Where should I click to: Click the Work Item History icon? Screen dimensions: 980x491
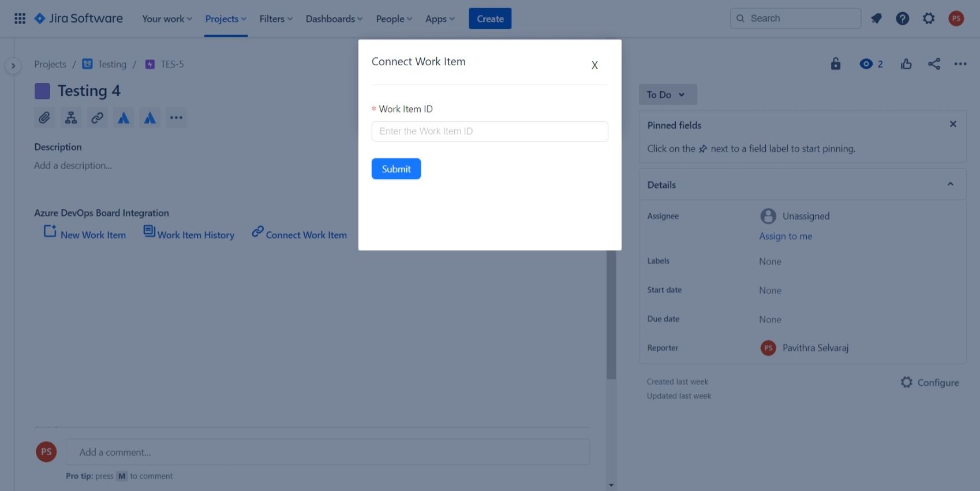click(149, 231)
